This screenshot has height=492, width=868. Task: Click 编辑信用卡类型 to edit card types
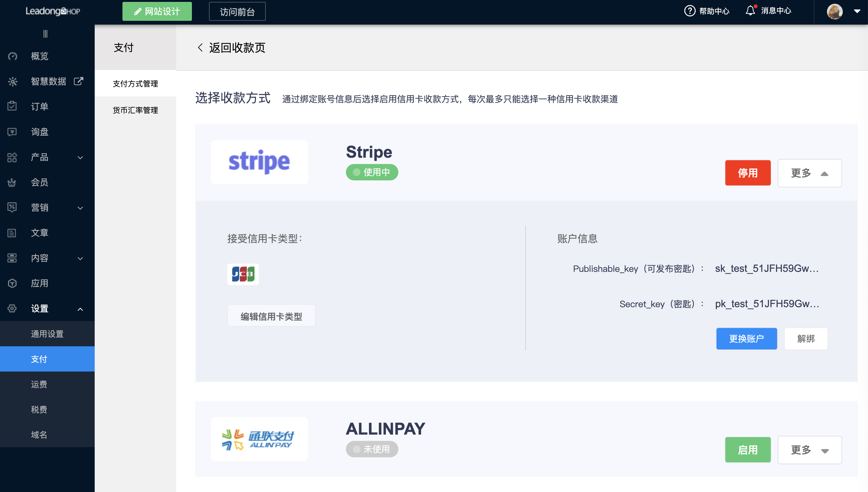pos(271,315)
